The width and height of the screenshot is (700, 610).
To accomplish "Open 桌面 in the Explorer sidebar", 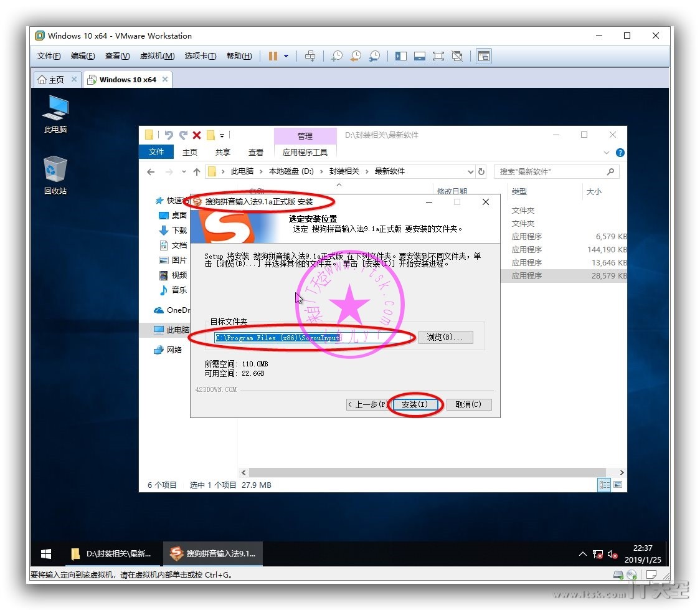I will [x=174, y=215].
